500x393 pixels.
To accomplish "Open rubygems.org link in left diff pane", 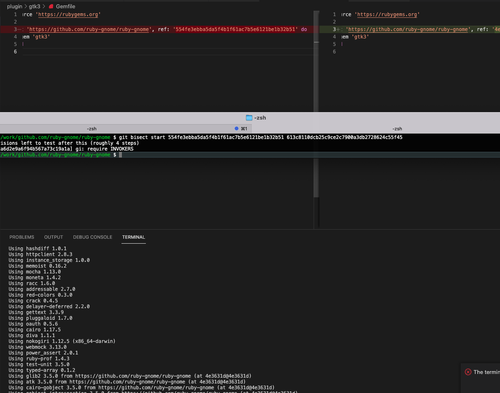I will click(x=68, y=14).
